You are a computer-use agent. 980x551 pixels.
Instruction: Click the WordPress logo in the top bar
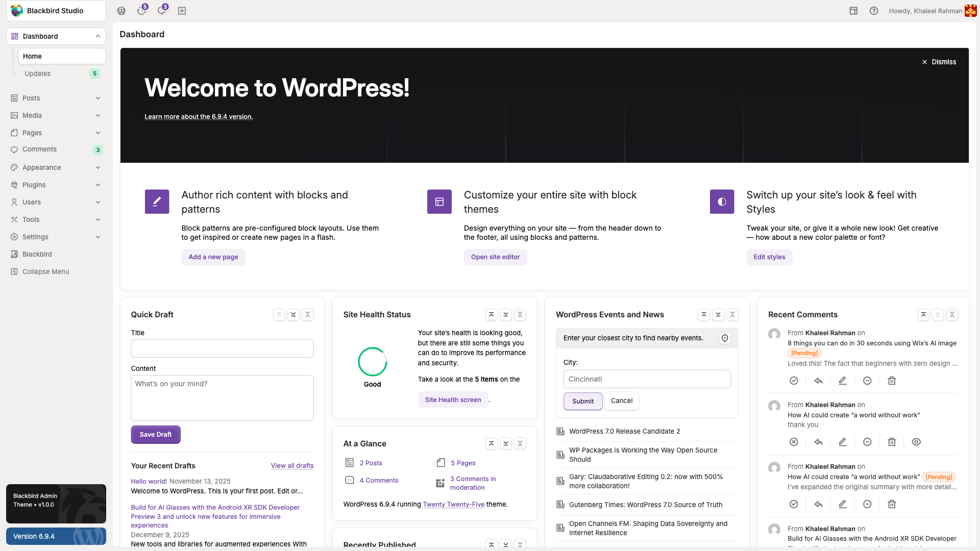(x=121, y=11)
